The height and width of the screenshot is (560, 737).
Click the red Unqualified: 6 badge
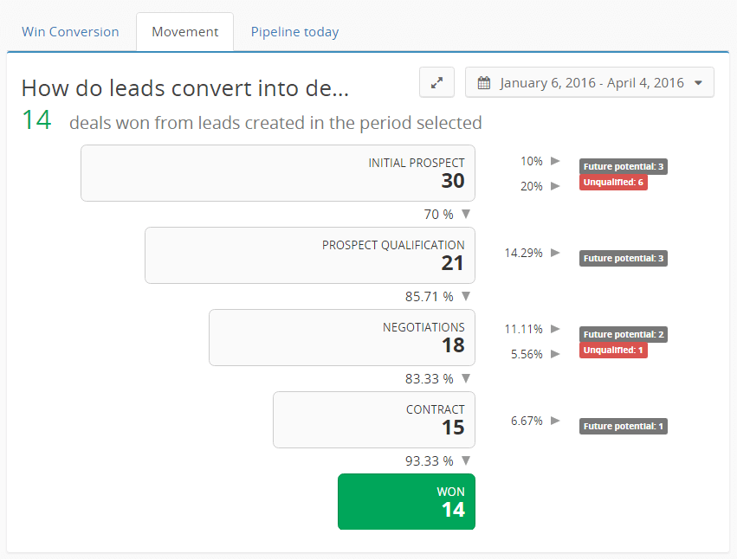click(x=613, y=183)
